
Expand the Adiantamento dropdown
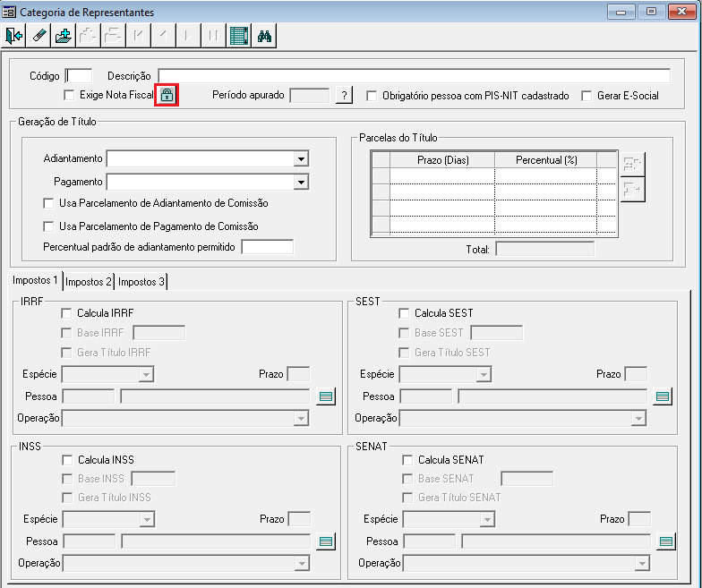tap(301, 159)
